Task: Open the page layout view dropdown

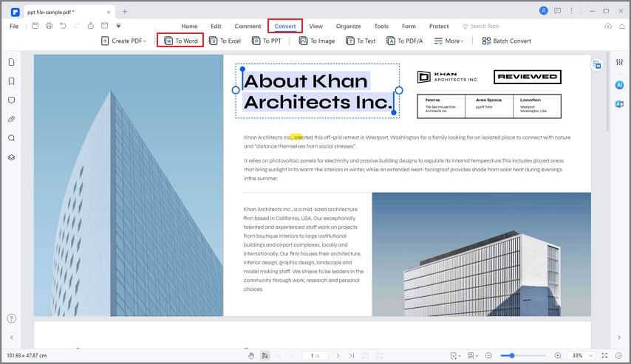Action: click(473, 356)
